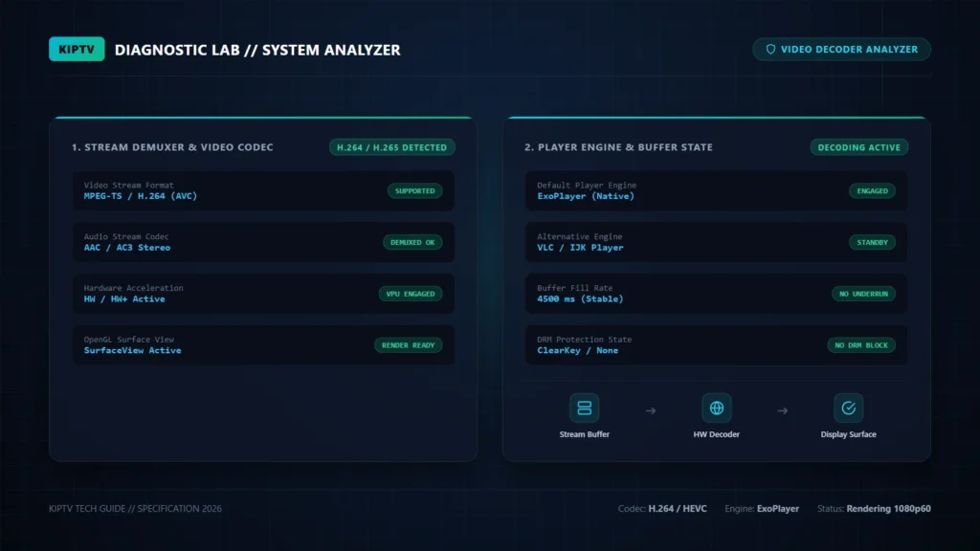
Task: Click the Audio Stream Codec label
Action: point(126,237)
